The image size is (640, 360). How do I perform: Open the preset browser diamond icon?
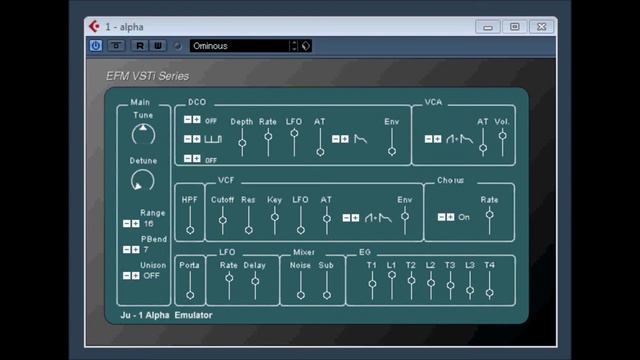pos(306,46)
